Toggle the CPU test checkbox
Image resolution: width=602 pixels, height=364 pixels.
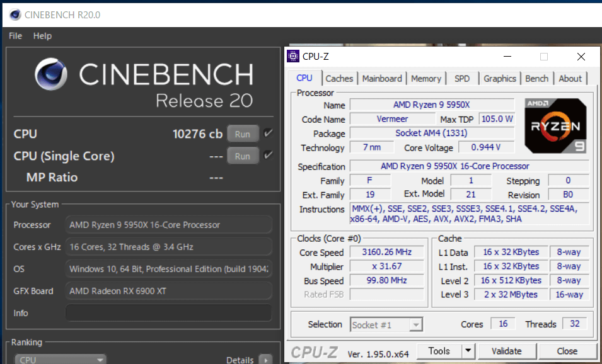268,134
